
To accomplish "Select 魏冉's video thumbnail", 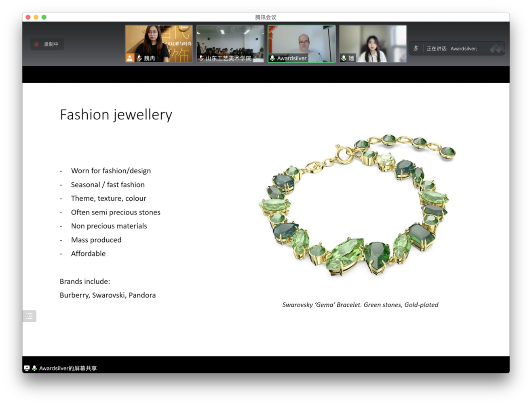I will pos(159,40).
